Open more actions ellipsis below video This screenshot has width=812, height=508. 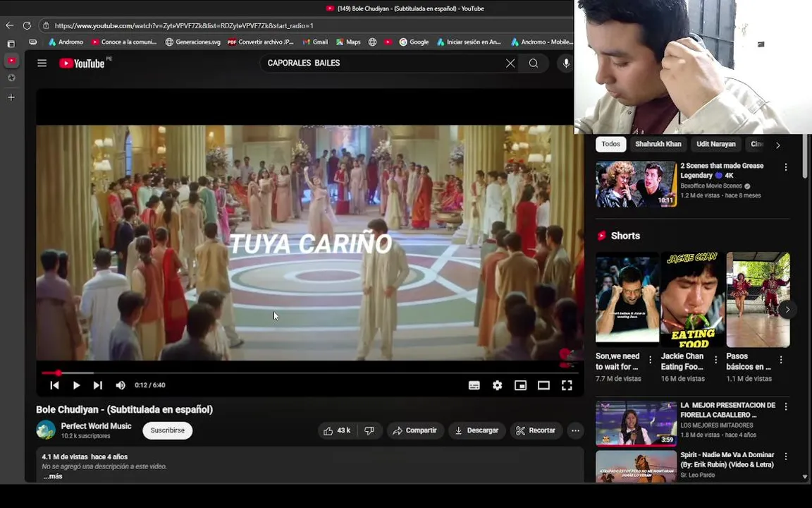coord(575,430)
